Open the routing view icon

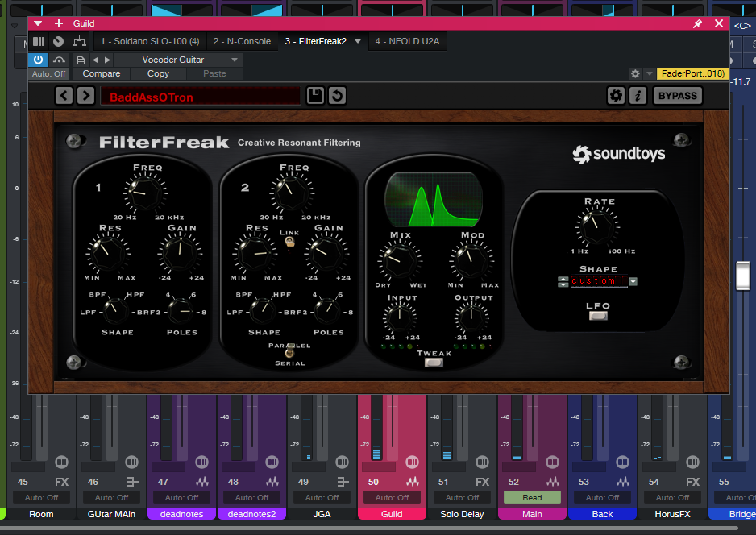(x=79, y=41)
